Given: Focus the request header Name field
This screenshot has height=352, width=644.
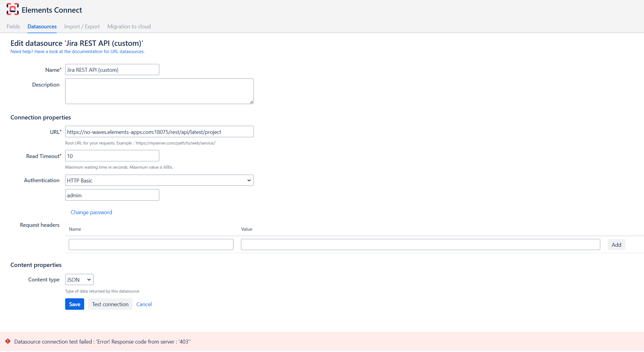Looking at the screenshot, I should [x=151, y=245].
